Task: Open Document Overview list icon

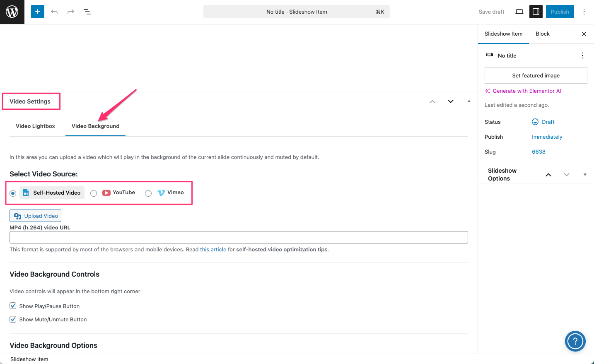Action: pyautogui.click(x=87, y=12)
